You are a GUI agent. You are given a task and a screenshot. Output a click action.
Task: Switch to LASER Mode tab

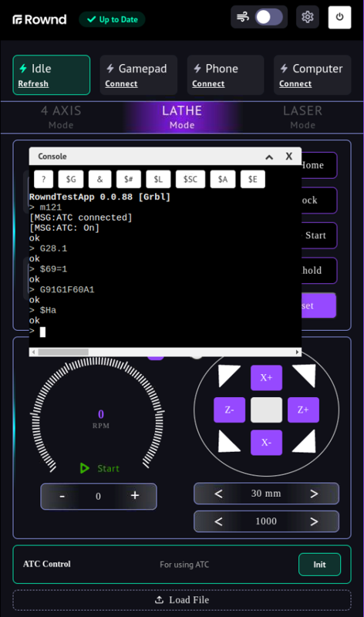tap(302, 117)
